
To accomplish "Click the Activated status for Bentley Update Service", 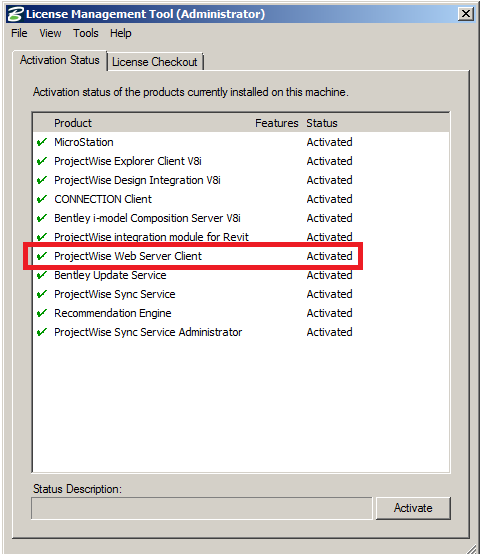I will pyautogui.click(x=329, y=275).
